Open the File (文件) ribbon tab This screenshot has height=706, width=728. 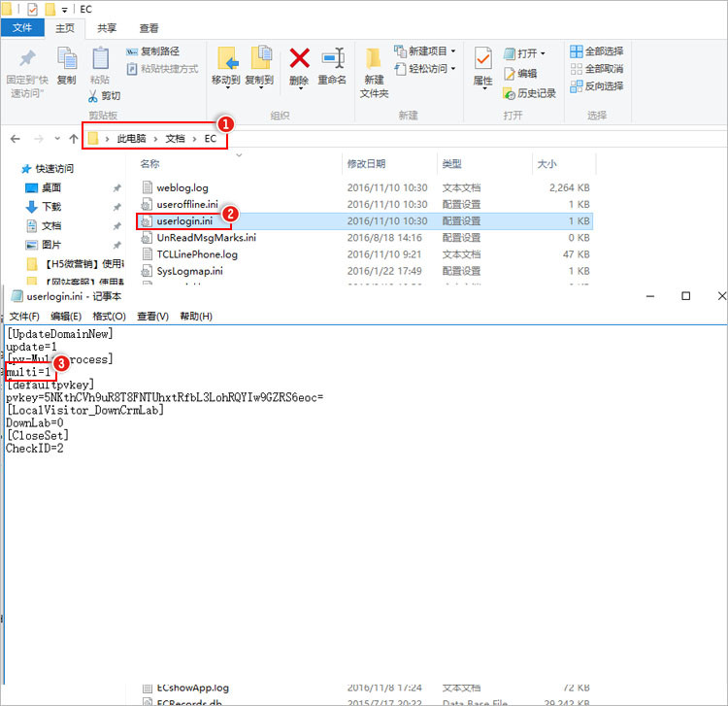coord(22,28)
